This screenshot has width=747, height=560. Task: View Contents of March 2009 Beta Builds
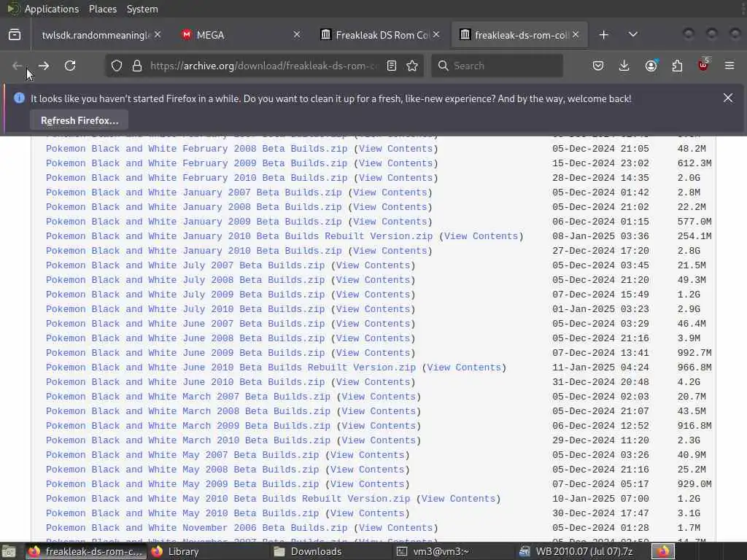click(x=379, y=426)
